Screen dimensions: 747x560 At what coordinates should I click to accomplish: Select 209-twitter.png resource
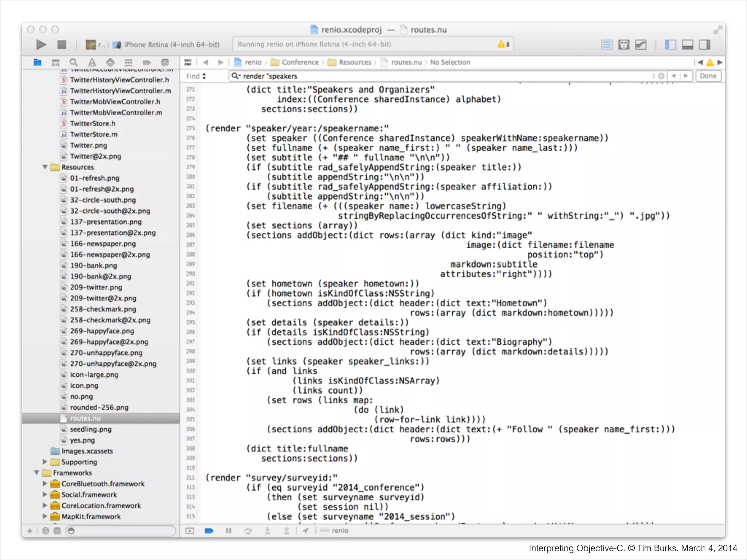pyautogui.click(x=96, y=287)
